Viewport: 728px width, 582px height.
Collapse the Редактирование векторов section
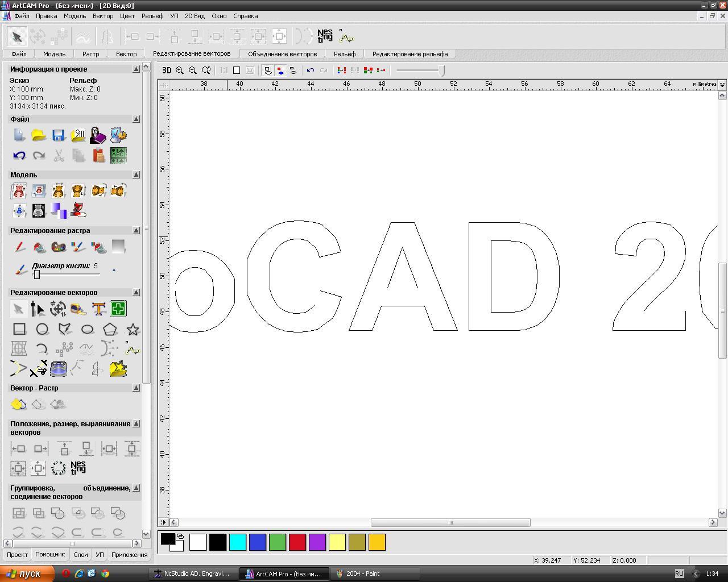[x=136, y=292]
